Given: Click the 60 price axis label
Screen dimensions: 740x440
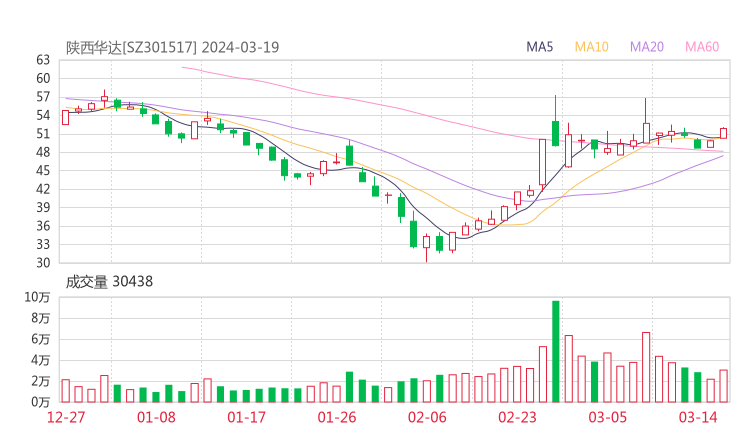Looking at the screenshot, I should (x=43, y=78).
